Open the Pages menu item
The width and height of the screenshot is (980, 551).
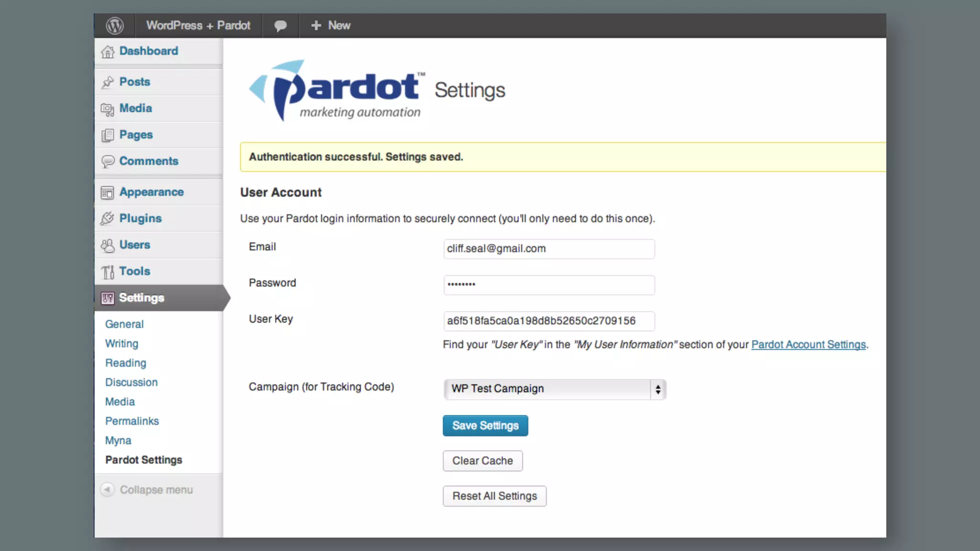tap(136, 135)
